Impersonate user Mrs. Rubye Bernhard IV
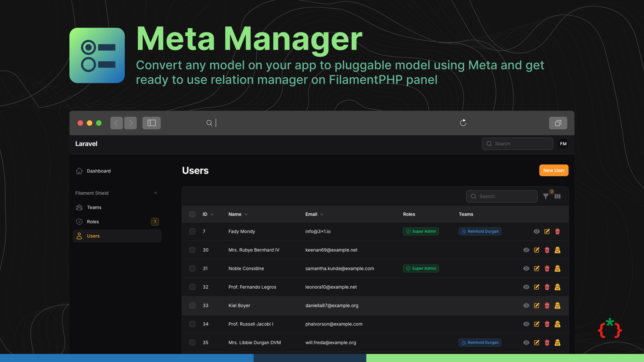Viewport: 644px width, 362px height. coord(557,250)
